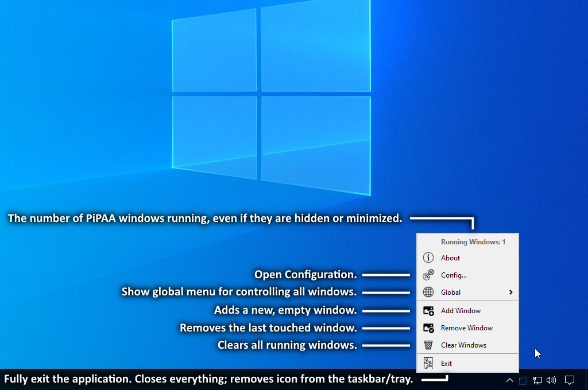Open Config... from the tray menu
Viewport: 588px width, 390px height.
467,275
